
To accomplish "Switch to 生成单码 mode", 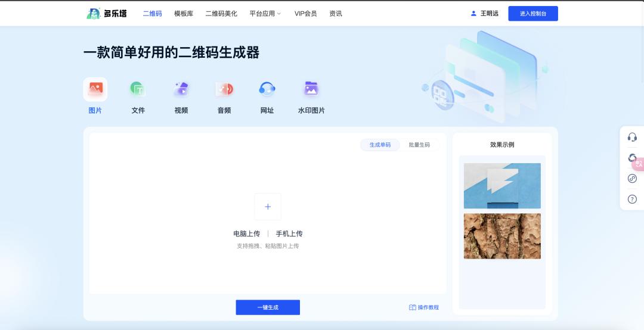I will coord(380,145).
